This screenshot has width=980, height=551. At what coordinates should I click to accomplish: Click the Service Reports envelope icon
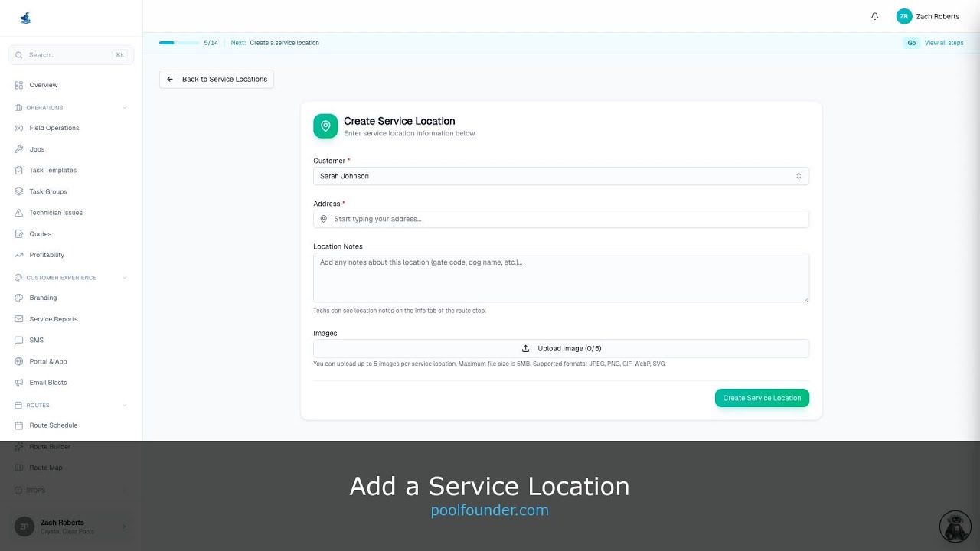coord(19,319)
